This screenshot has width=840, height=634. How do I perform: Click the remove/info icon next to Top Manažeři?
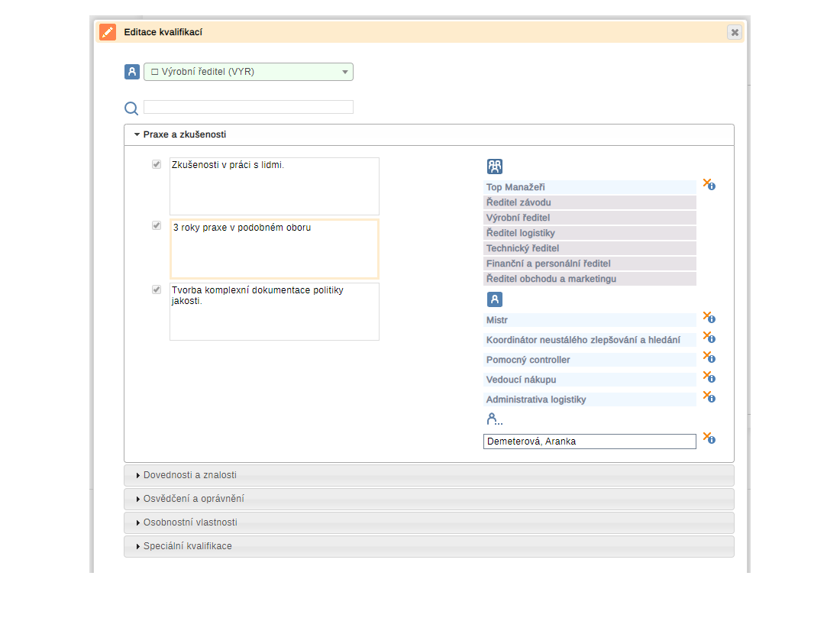pos(709,185)
